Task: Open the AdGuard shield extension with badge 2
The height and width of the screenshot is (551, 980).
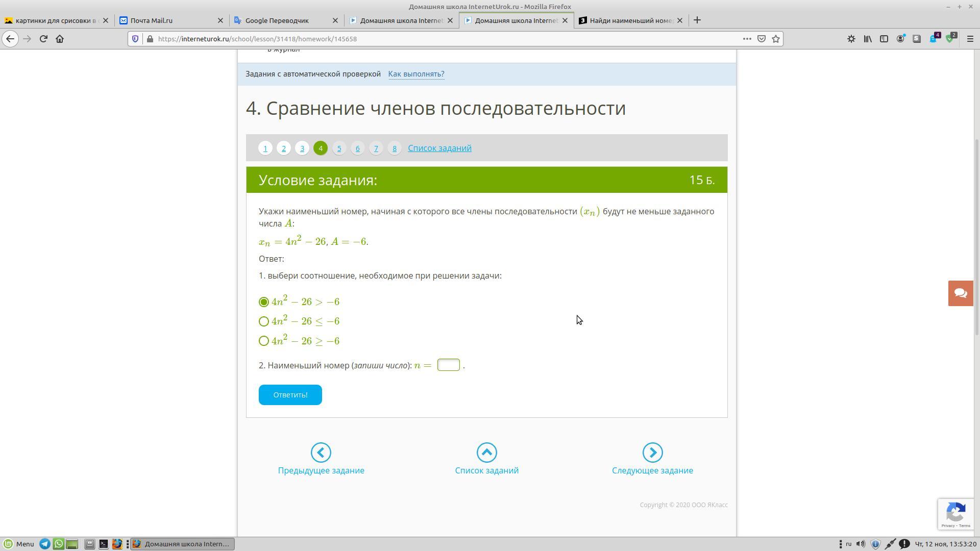Action: coord(950,38)
